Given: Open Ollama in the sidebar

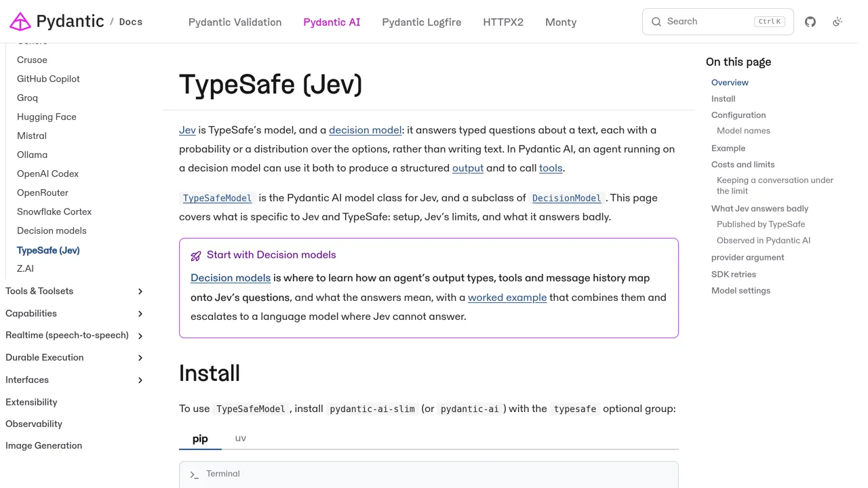Looking at the screenshot, I should click(32, 155).
